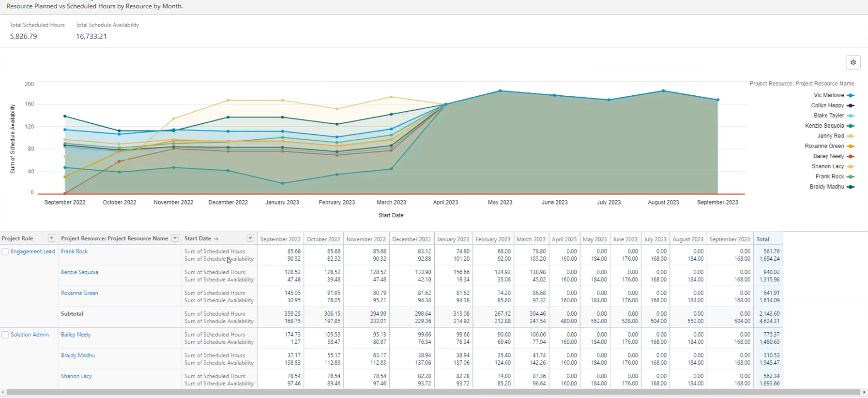Image resolution: width=868 pixels, height=398 pixels.
Task: Click the April 2023 column header
Action: [x=564, y=239]
